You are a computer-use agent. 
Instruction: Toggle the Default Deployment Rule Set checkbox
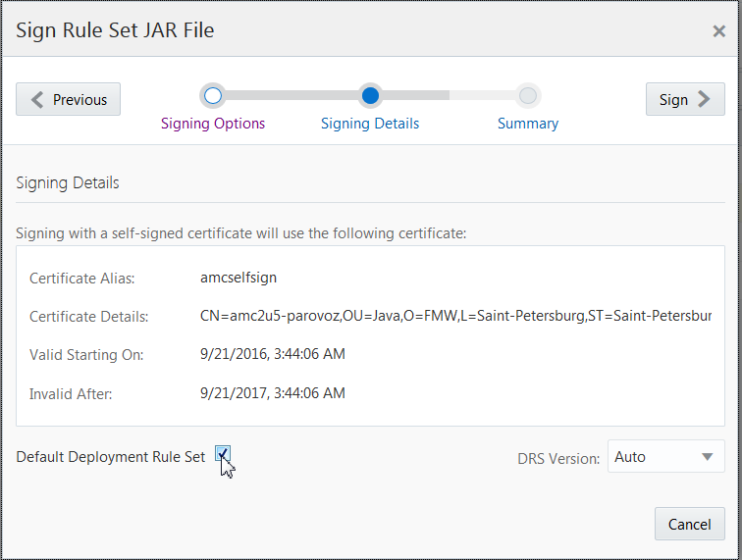(223, 454)
